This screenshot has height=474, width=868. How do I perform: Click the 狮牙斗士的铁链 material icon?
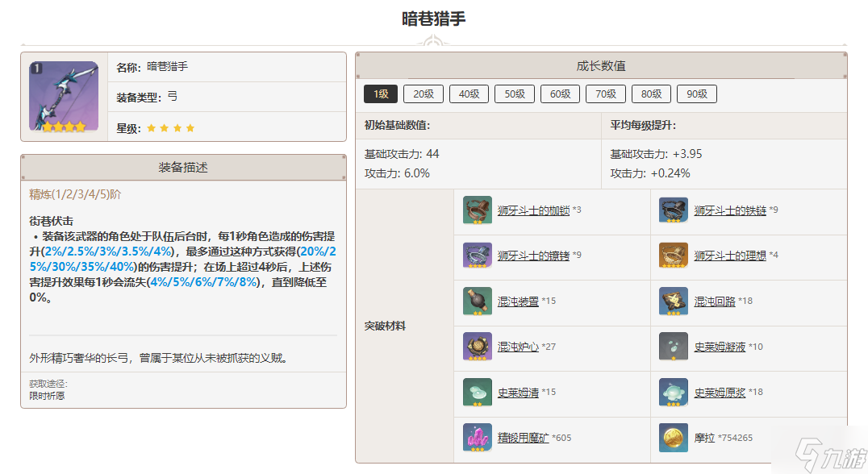(x=674, y=210)
